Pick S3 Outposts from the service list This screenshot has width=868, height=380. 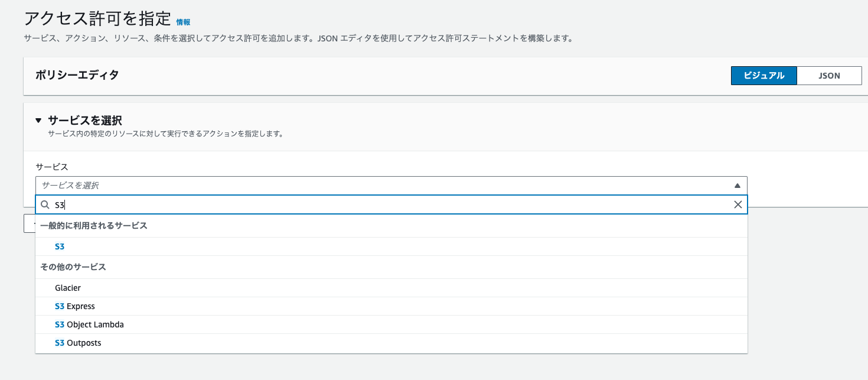pyautogui.click(x=78, y=343)
